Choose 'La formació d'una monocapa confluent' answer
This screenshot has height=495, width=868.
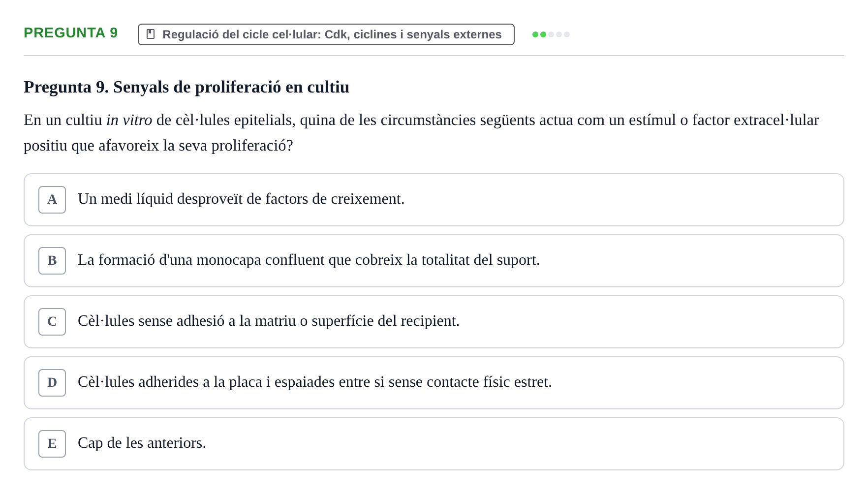point(434,261)
